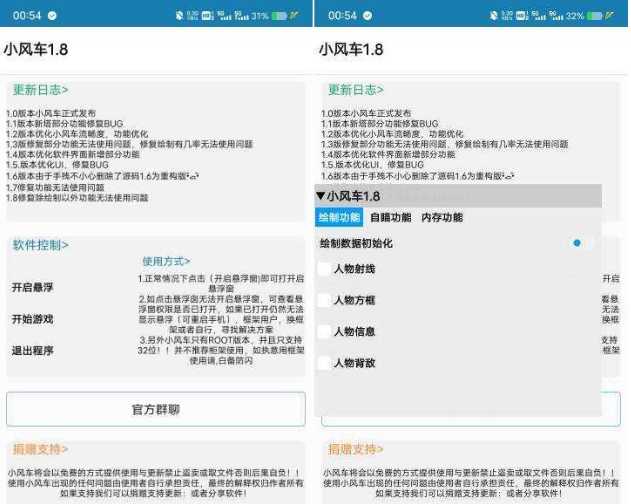Tick the 人物信息 checkbox
The width and height of the screenshot is (631, 504).
click(324, 331)
